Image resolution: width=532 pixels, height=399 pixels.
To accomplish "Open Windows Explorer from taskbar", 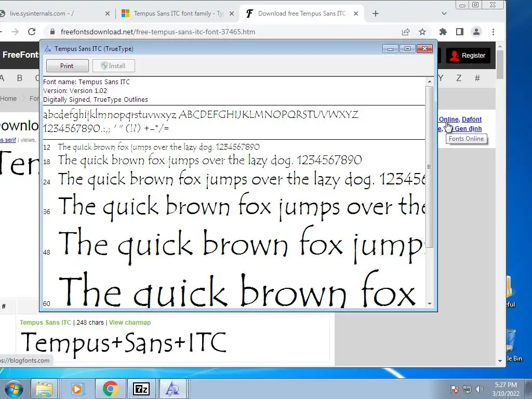I will click(x=45, y=389).
